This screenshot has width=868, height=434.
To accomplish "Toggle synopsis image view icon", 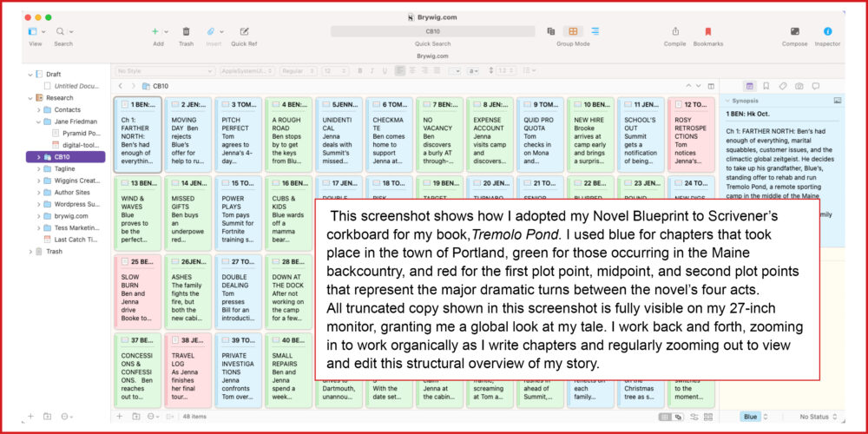I will point(837,100).
